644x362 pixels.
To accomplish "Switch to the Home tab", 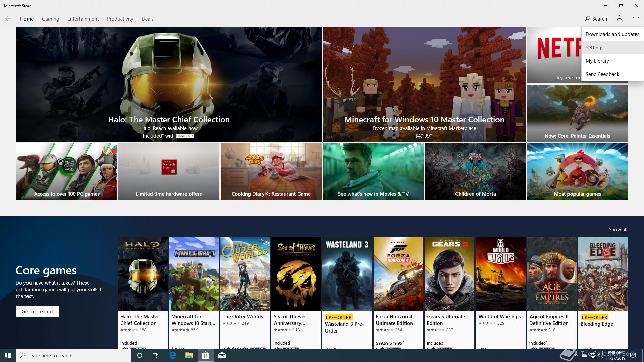I will pos(27,19).
